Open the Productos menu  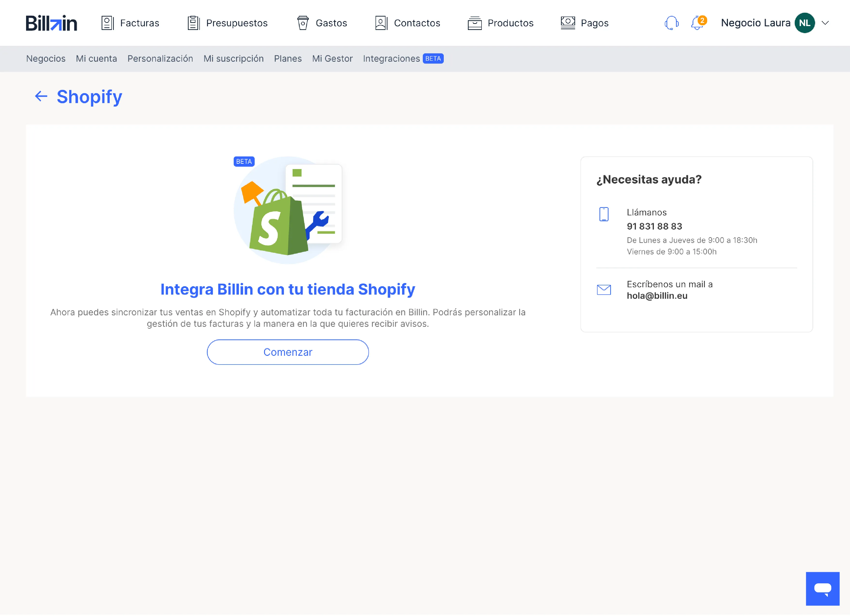[501, 23]
